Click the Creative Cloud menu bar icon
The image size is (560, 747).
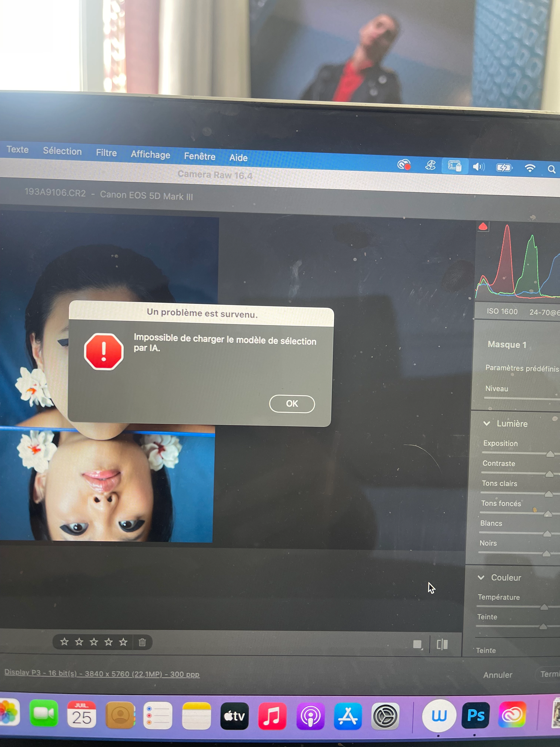(x=404, y=165)
